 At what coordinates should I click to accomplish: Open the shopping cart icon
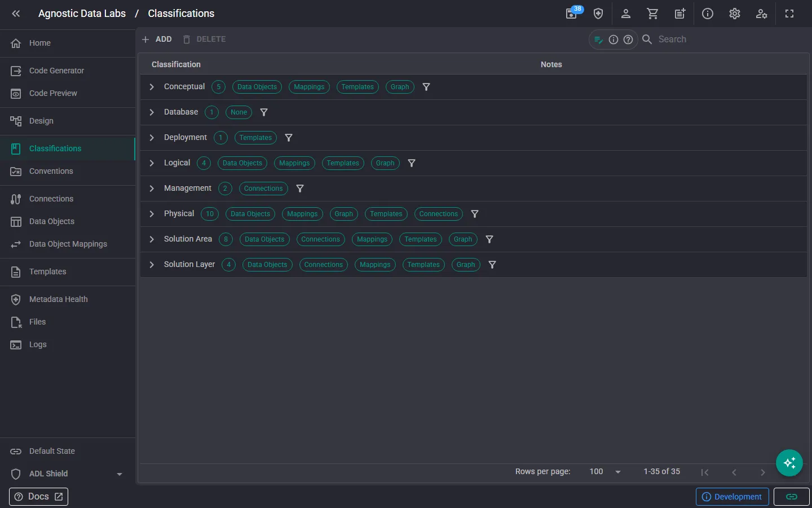(x=652, y=14)
